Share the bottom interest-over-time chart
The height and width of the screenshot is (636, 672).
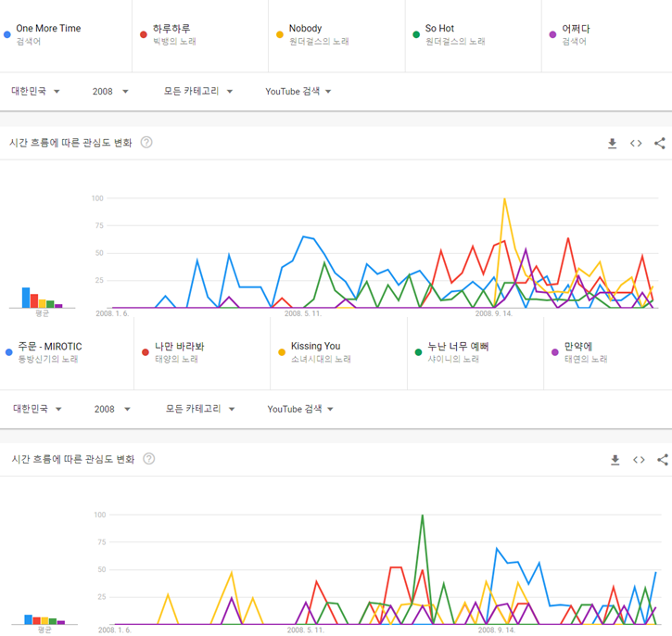662,460
